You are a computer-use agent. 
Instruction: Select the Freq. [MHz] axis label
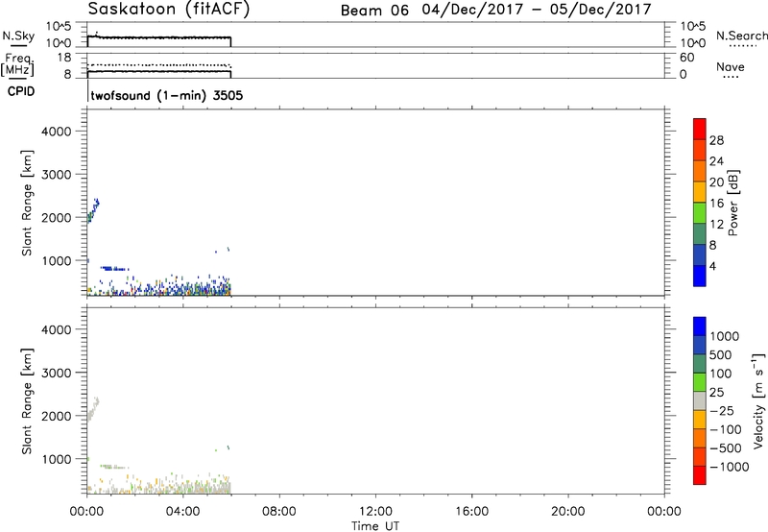[17, 64]
